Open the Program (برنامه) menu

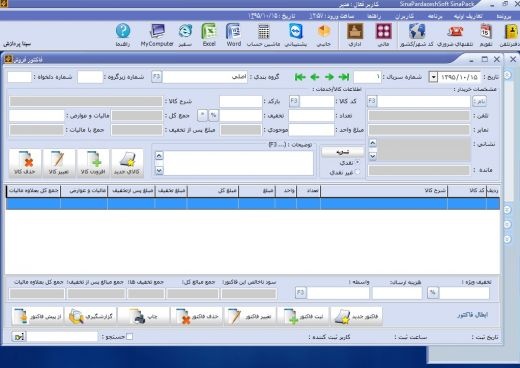(435, 16)
